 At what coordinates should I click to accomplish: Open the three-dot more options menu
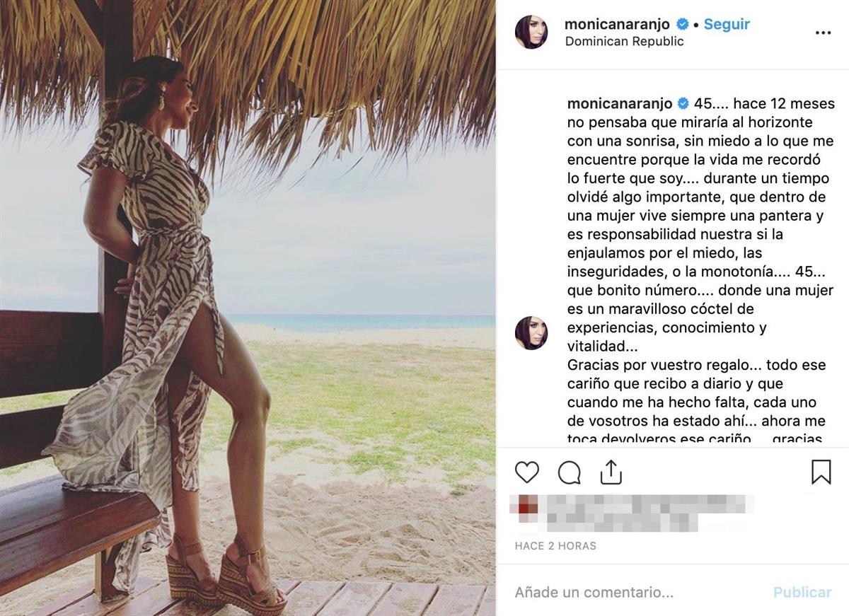pos(823,33)
